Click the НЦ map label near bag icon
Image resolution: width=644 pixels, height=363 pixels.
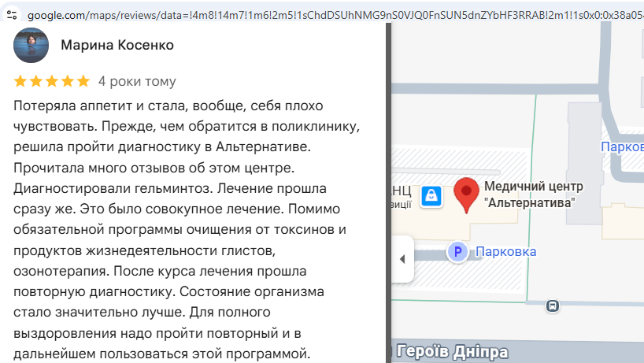click(402, 191)
